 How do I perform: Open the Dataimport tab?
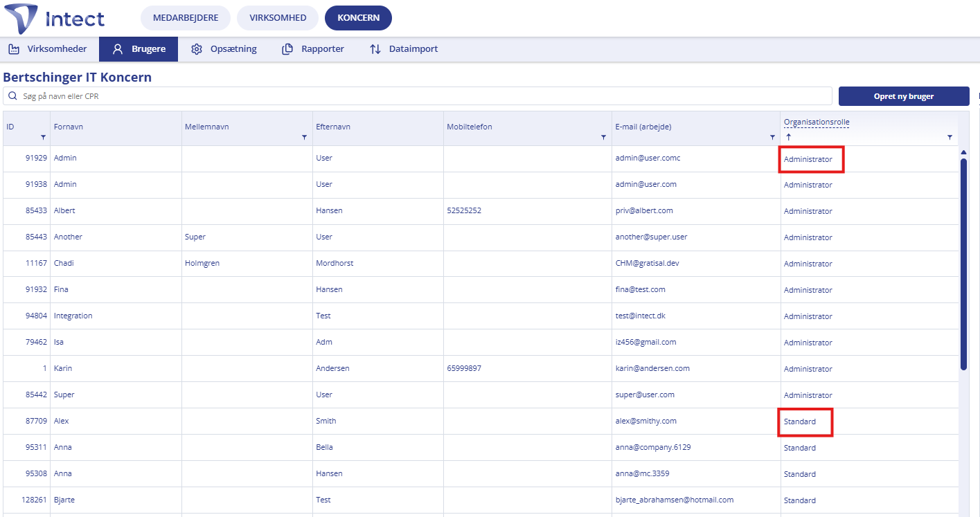tap(404, 49)
